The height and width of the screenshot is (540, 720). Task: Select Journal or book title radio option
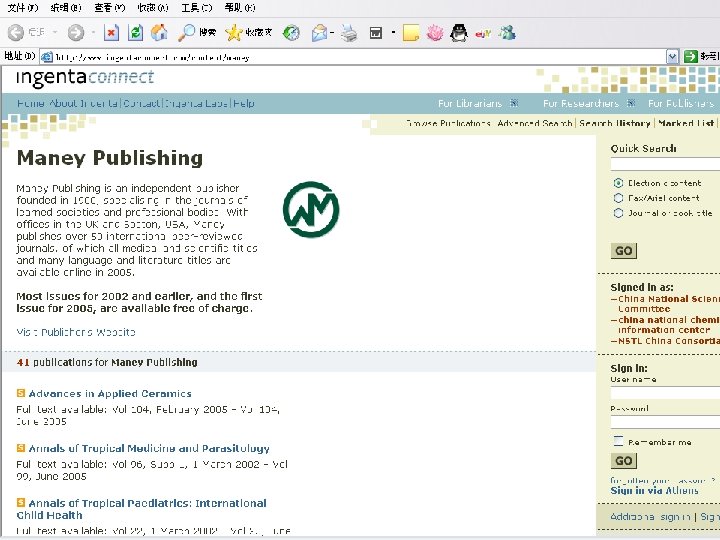tap(618, 213)
